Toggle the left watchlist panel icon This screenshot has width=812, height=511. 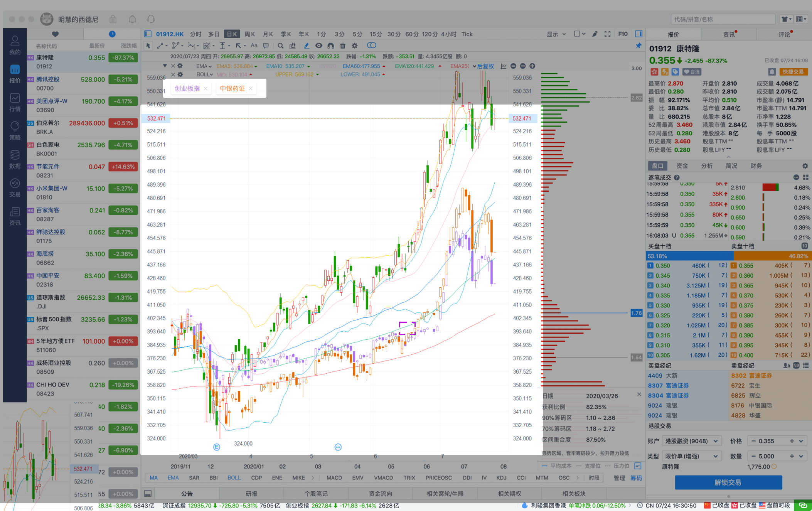point(148,34)
